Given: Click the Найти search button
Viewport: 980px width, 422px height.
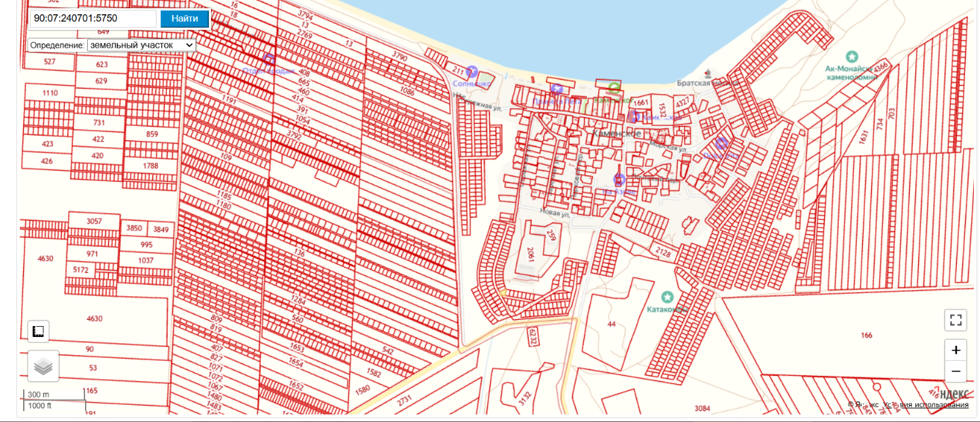Looking at the screenshot, I should (184, 18).
